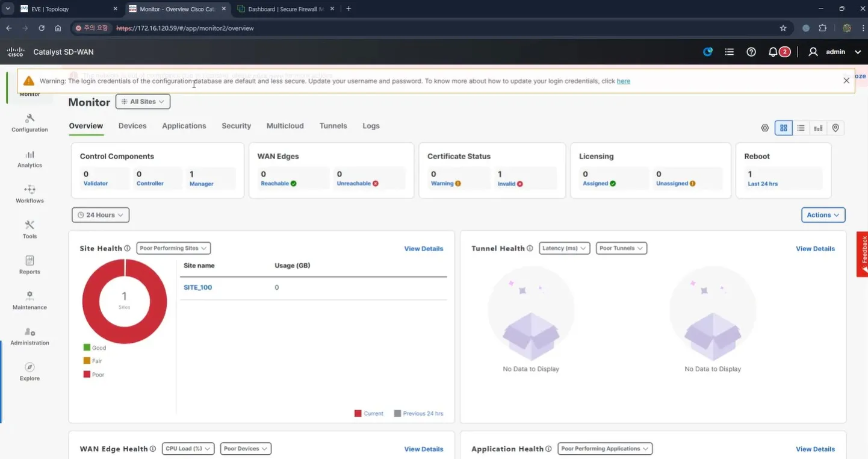This screenshot has height=459, width=868.
Task: Open the SITE_100 site link
Action: (x=198, y=288)
